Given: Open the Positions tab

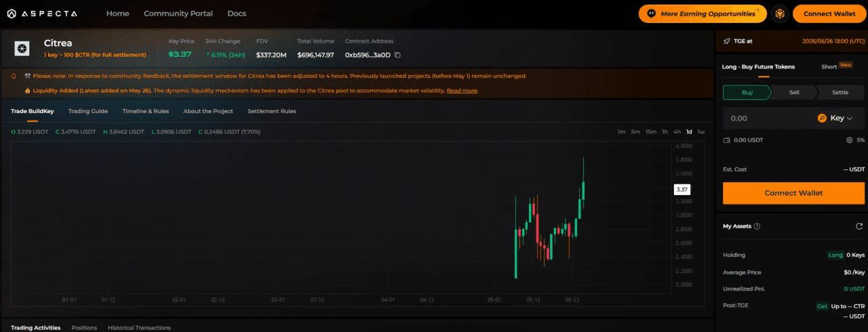Looking at the screenshot, I should coord(84,328).
